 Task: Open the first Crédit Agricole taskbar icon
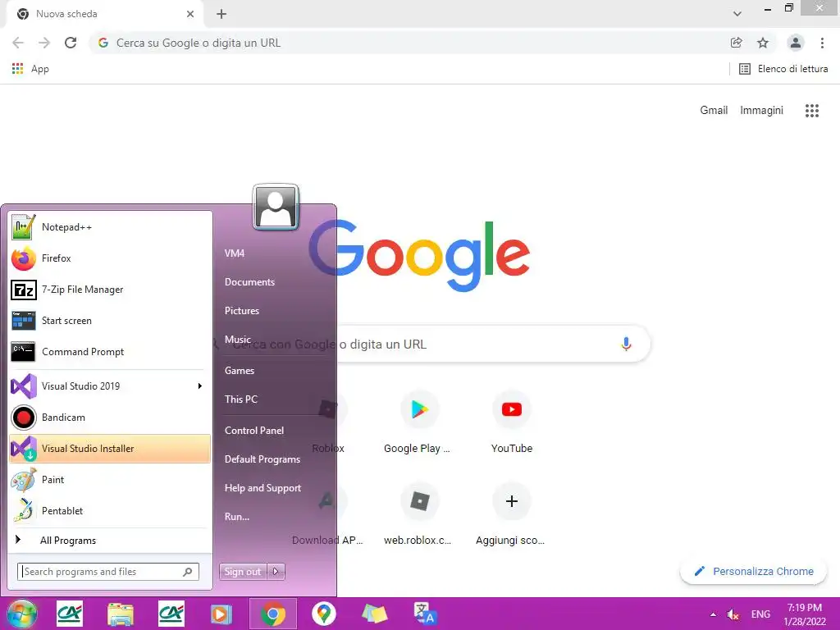pyautogui.click(x=70, y=614)
